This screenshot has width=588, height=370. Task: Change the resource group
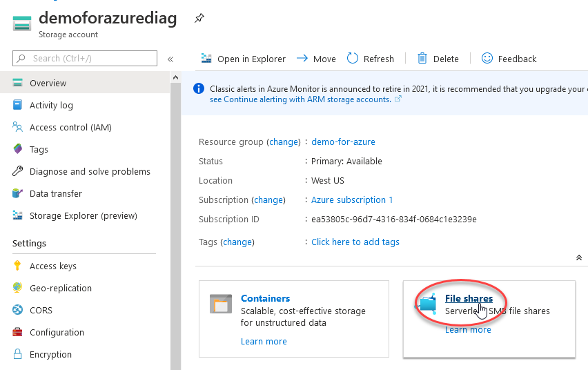pos(284,142)
